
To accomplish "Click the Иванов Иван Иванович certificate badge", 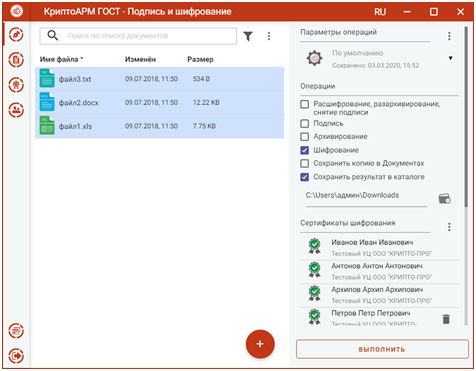I will pos(314,246).
